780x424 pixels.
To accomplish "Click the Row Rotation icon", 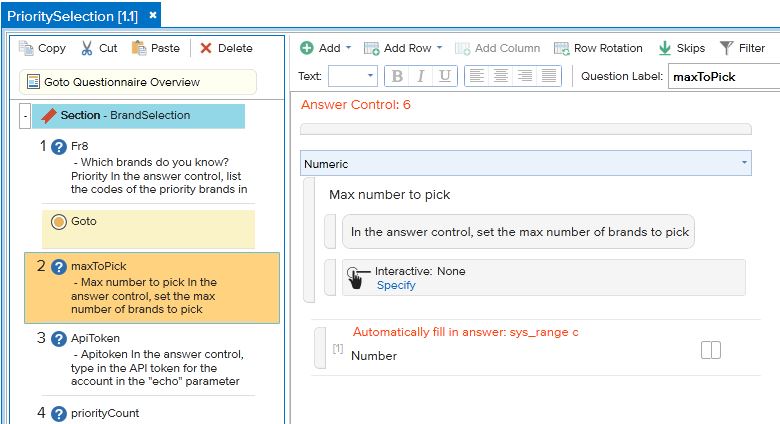I will pos(562,48).
